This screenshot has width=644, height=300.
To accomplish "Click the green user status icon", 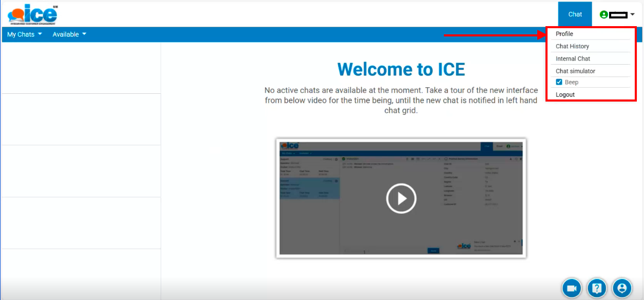I will pyautogui.click(x=603, y=14).
